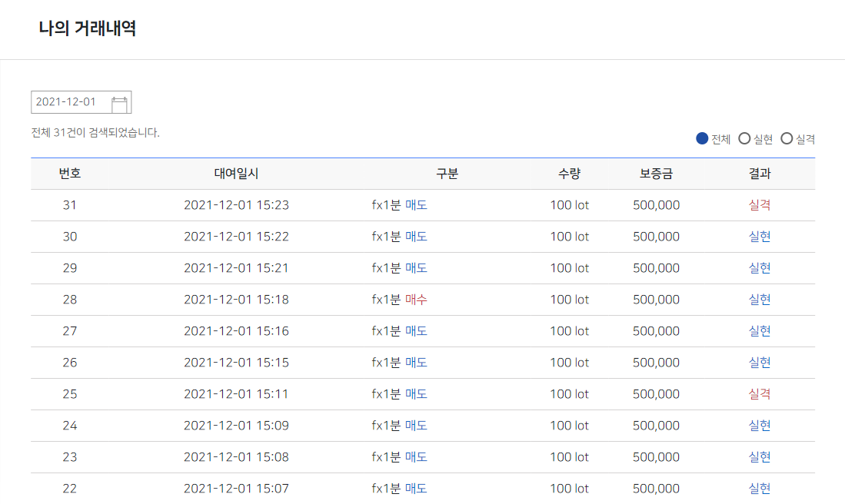Click the 500,000 deposit in row 28
The height and width of the screenshot is (504, 845).
click(656, 300)
